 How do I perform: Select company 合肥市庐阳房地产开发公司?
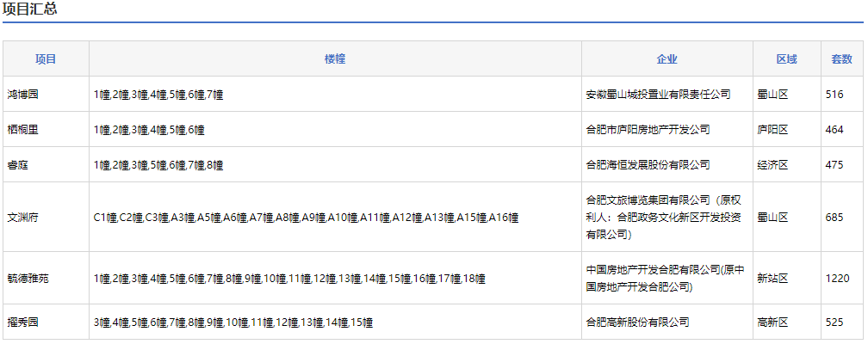(x=648, y=129)
